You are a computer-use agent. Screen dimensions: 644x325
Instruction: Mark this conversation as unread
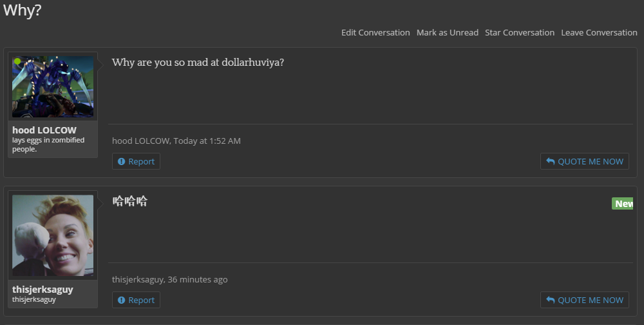(448, 32)
